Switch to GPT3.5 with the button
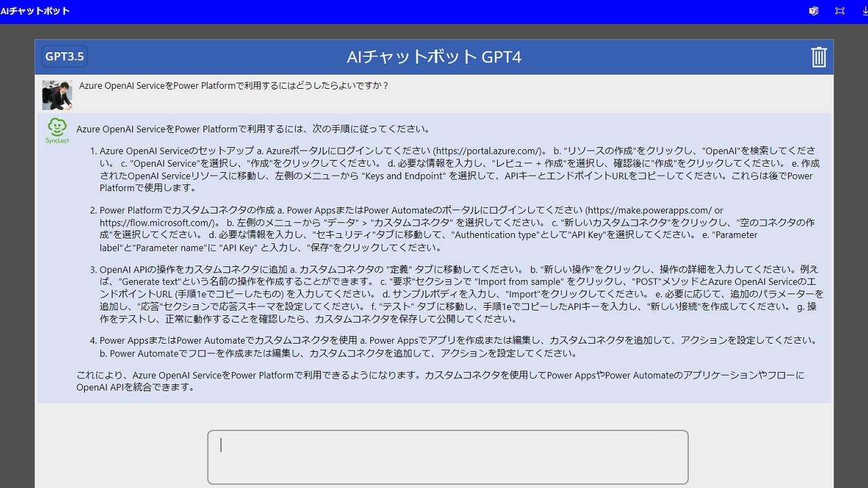Viewport: 868px width, 488px height. point(64,56)
